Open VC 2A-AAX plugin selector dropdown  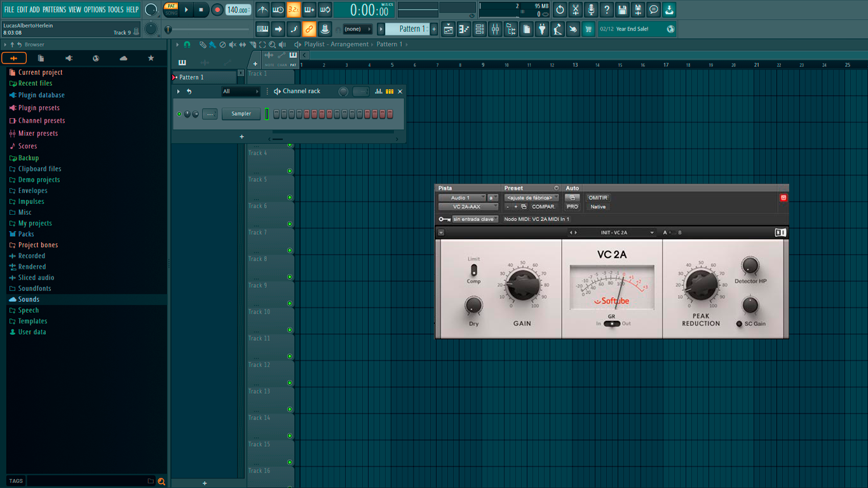pyautogui.click(x=468, y=207)
